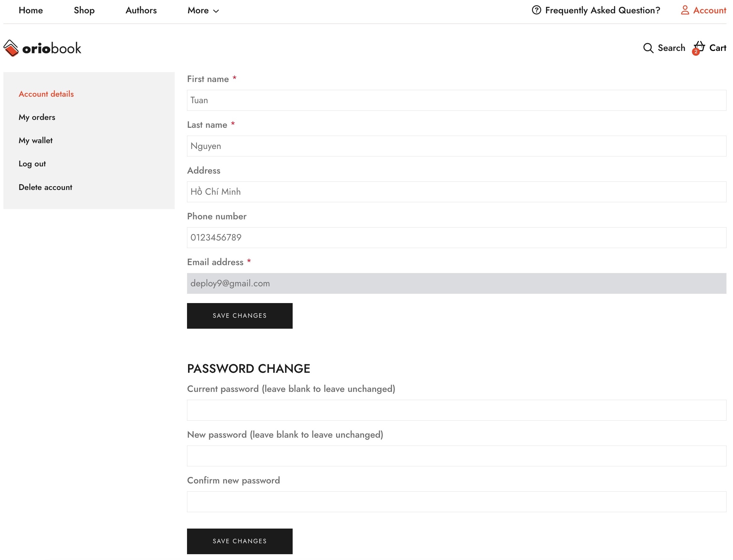Click the Account user profile icon
This screenshot has width=733, height=560.
[685, 10]
